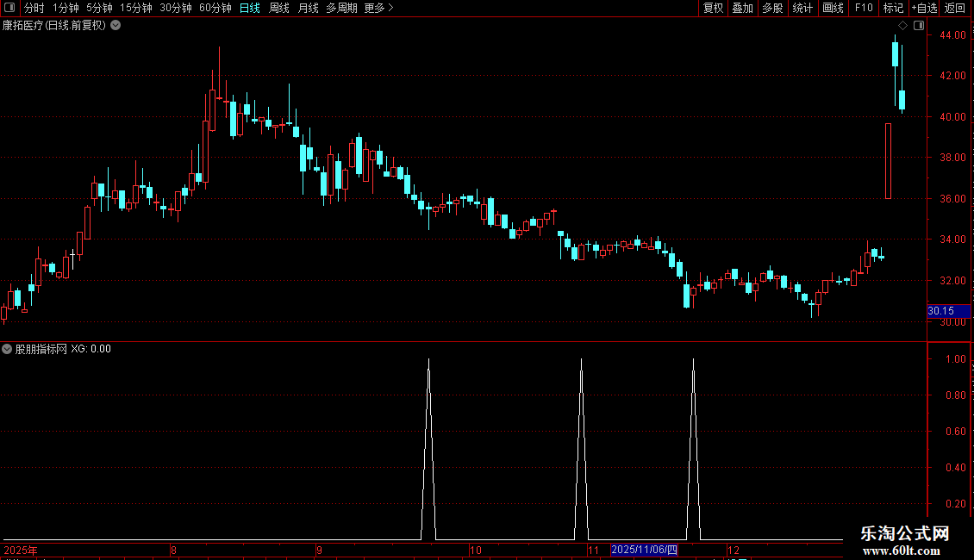Viewport: 974px width, 560px height.
Task: Click the XG: 0.00 indicator value
Action: [91, 349]
